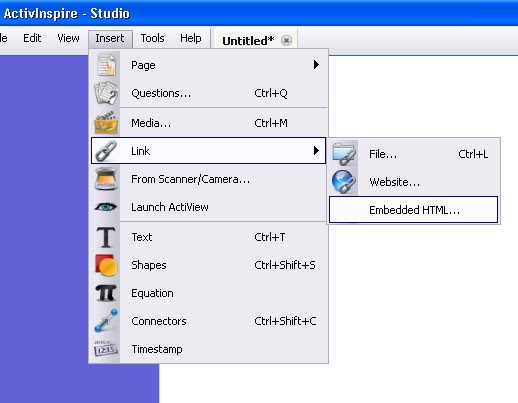Image resolution: width=518 pixels, height=403 pixels.
Task: Click the Equation pi icon
Action: click(106, 293)
